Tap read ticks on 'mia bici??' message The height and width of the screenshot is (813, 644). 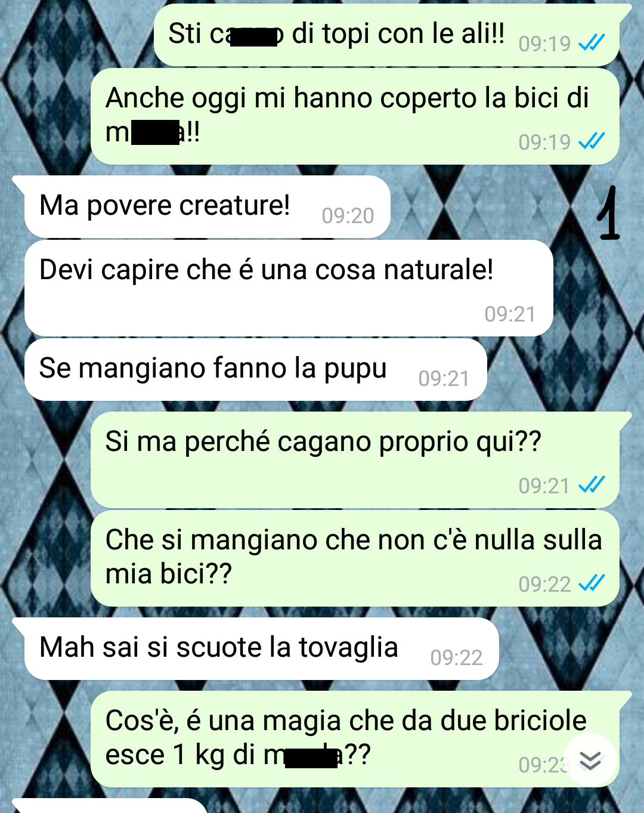click(x=592, y=583)
